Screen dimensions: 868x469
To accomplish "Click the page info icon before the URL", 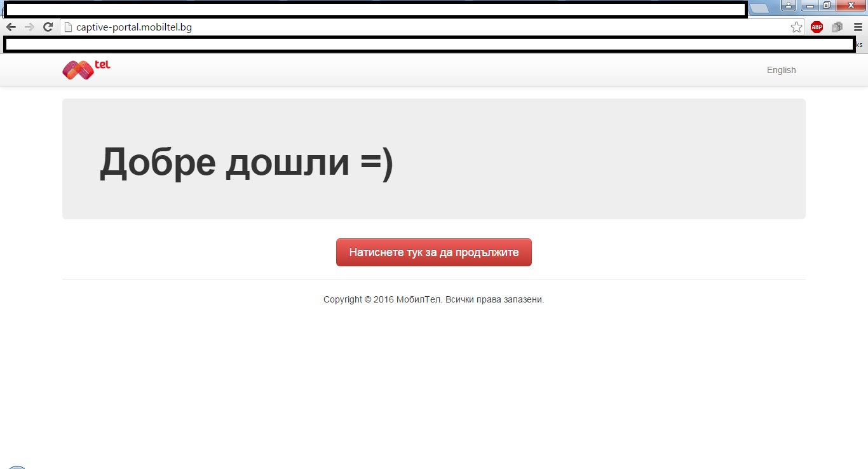I will 69,27.
